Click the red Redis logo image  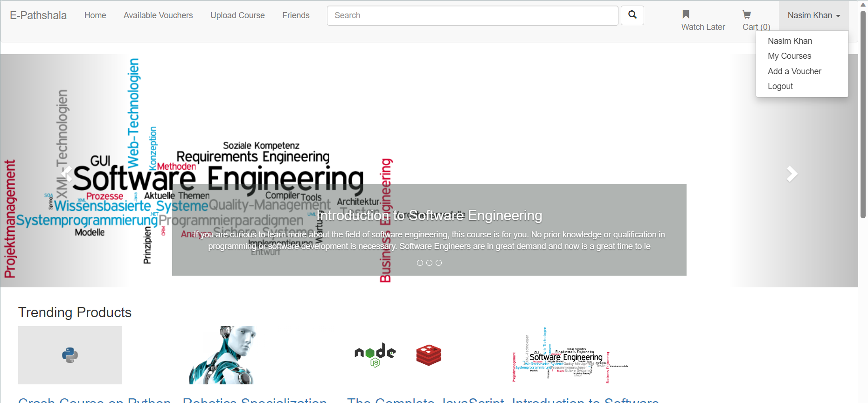pyautogui.click(x=429, y=355)
